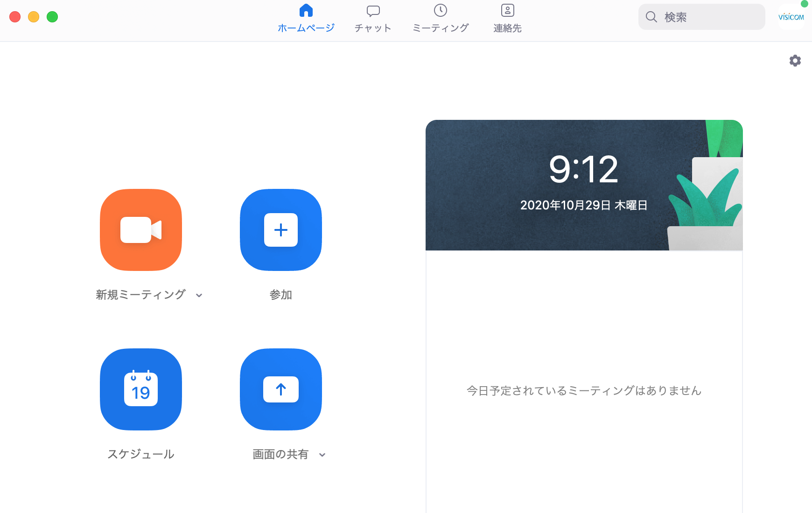Maximize the window with the green button
The width and height of the screenshot is (812, 513).
(52, 17)
